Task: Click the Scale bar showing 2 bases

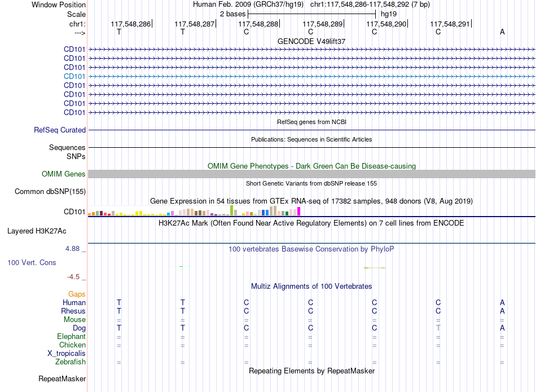Action: point(311,14)
